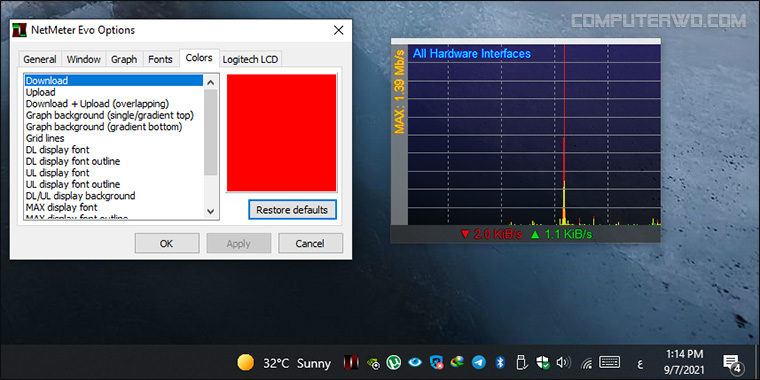Open the uTorrent tray icon
The width and height of the screenshot is (760, 380).
(394, 362)
